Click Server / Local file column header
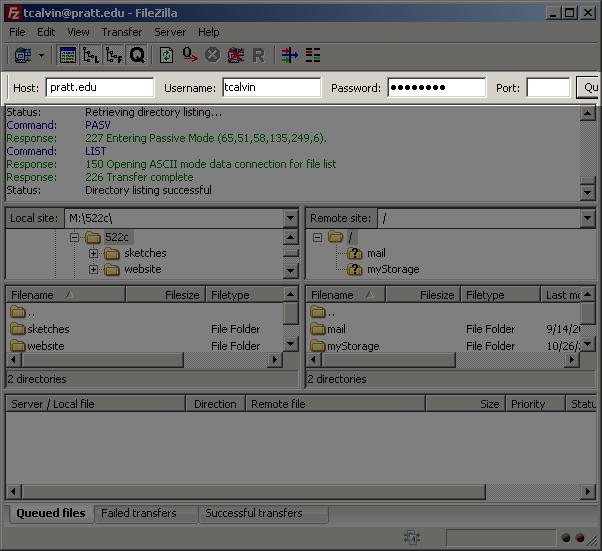Screen dimensions: 602x551 tap(96, 404)
